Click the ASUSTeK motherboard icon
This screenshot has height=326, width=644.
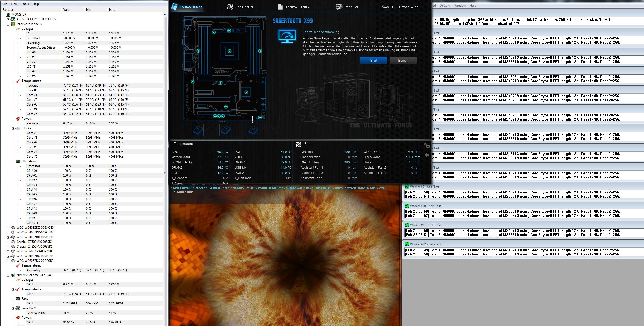point(13,19)
